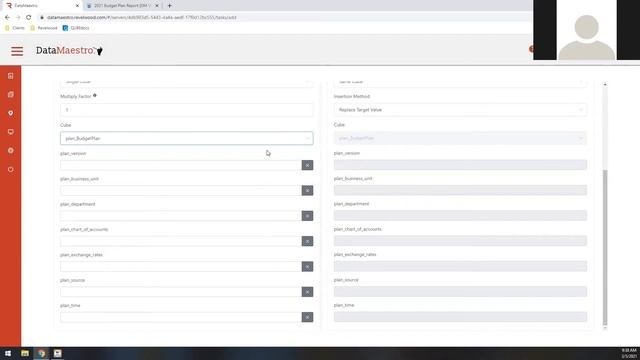The width and height of the screenshot is (640, 360).
Task: Clear the left plan_exchange_rates field with X button
Action: (307, 266)
